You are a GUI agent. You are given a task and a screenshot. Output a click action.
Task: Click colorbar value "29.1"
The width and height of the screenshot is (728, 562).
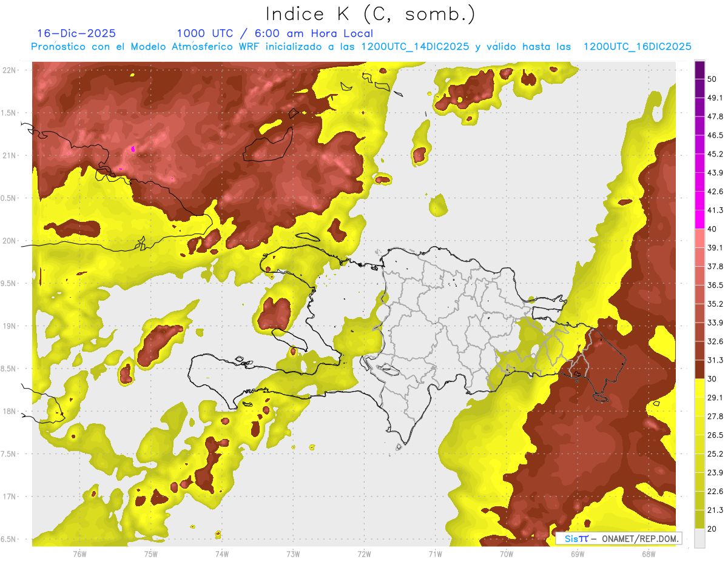coord(715,398)
